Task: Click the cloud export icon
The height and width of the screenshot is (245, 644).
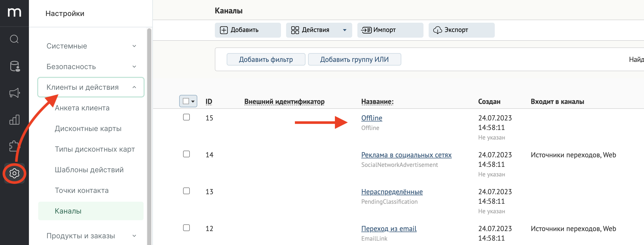Action: coord(437,30)
